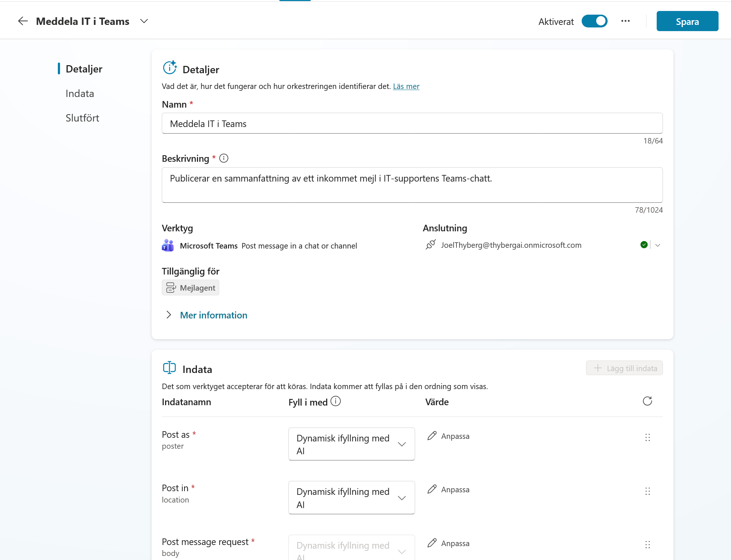Click the connection email JoelThyberg@thybergai.onmicrosoft.com

511,245
